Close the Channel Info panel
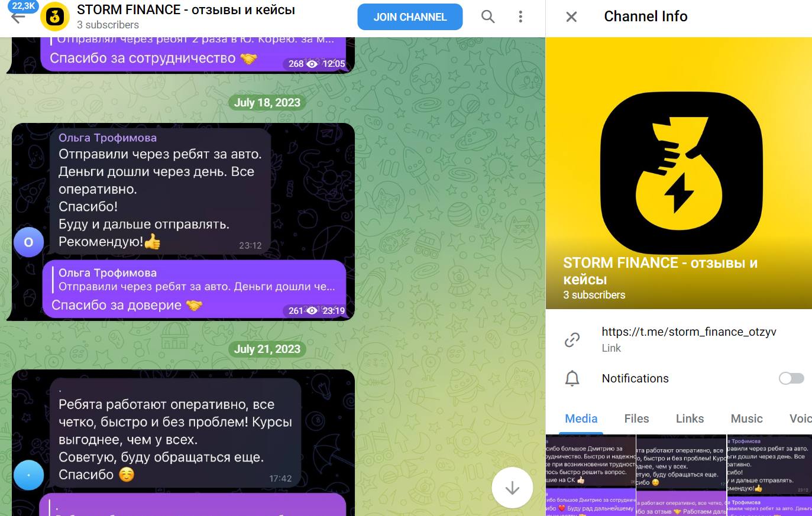 tap(571, 17)
